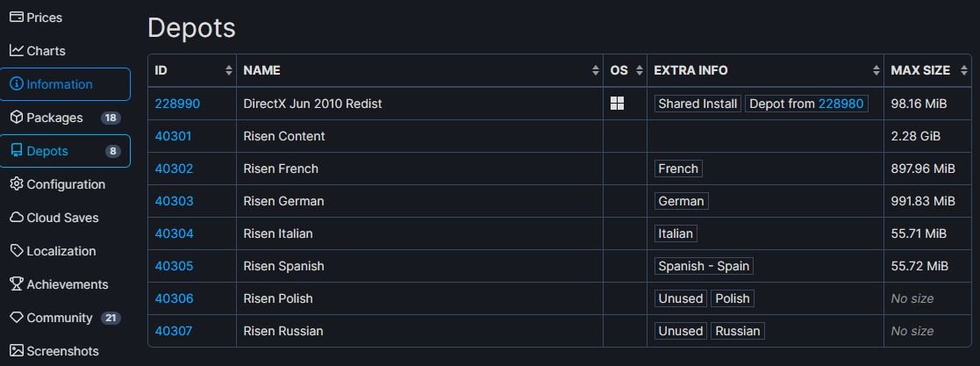Click the Windows OS icon in DirectX row

618,104
